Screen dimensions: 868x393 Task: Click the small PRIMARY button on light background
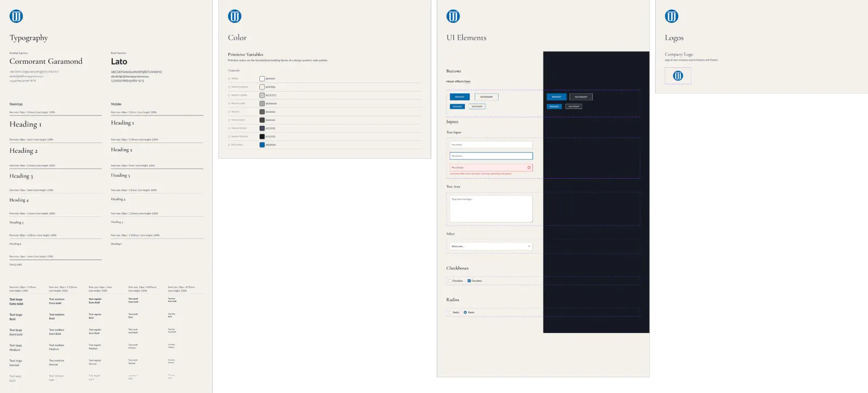coord(458,106)
